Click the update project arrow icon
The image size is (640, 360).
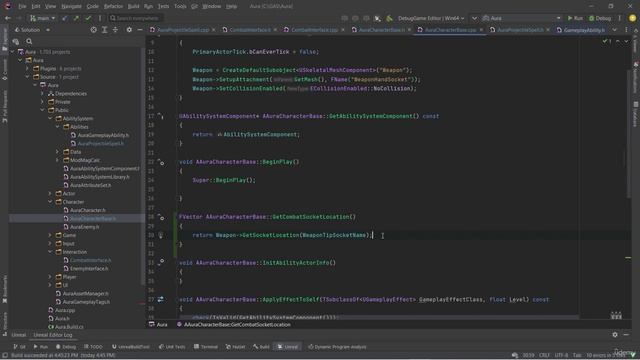(x=64, y=18)
